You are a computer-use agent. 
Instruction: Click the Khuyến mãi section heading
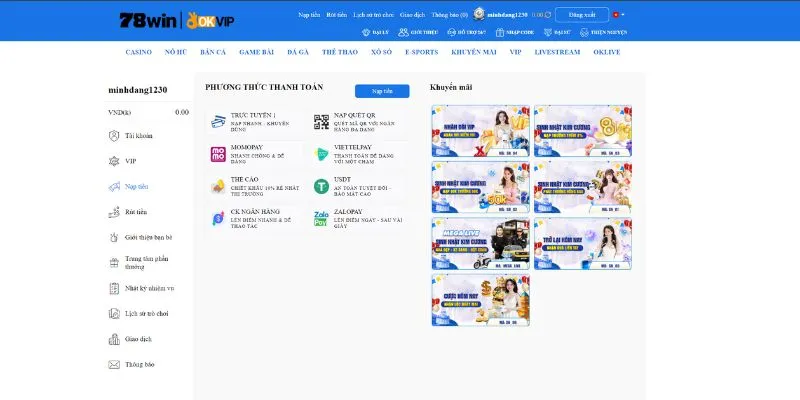[451, 87]
